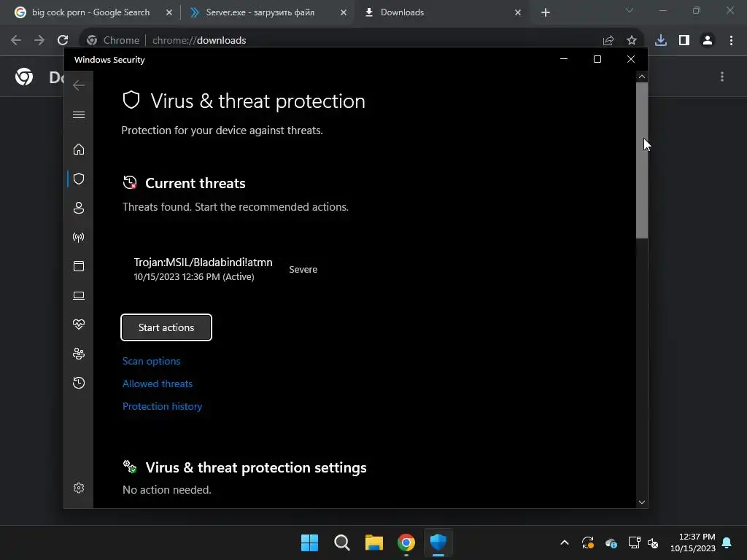The width and height of the screenshot is (747, 560).
Task: Open Device performance & health heart icon
Action: (x=79, y=324)
